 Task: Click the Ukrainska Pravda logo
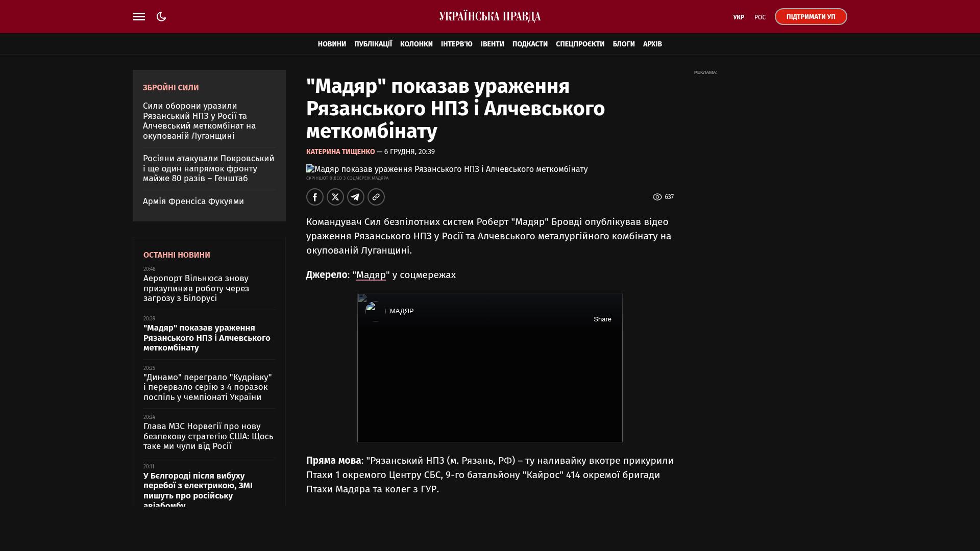pyautogui.click(x=489, y=17)
